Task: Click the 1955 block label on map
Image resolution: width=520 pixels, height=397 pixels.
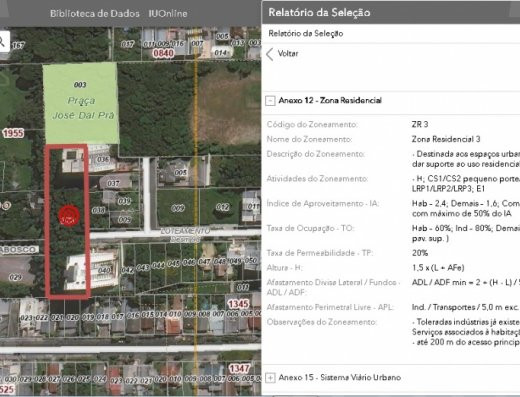Action: coord(13,133)
